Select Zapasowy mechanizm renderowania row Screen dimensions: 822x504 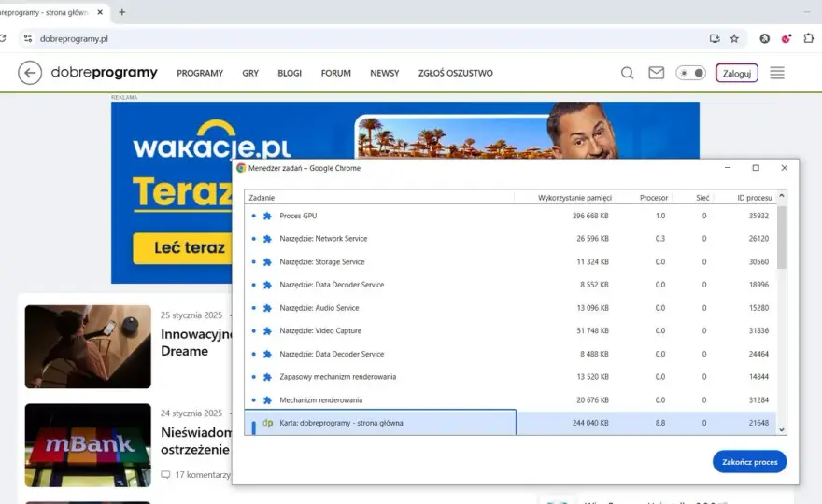coord(510,377)
